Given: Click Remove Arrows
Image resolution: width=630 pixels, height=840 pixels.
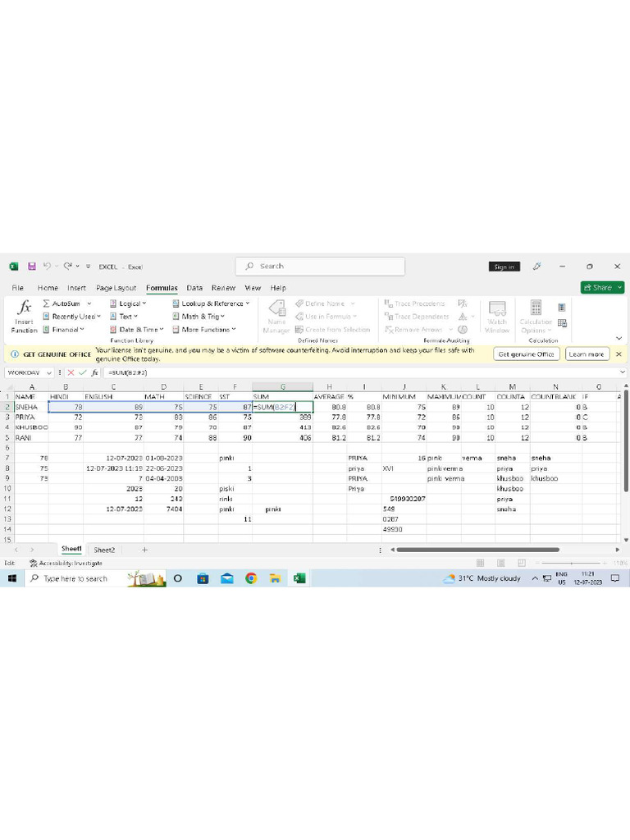Looking at the screenshot, I should click(413, 330).
